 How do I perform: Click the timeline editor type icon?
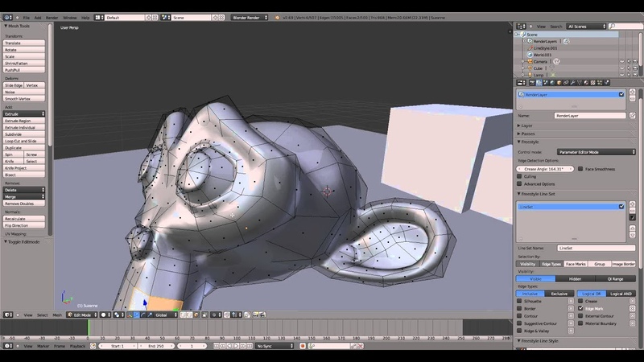click(x=8, y=346)
